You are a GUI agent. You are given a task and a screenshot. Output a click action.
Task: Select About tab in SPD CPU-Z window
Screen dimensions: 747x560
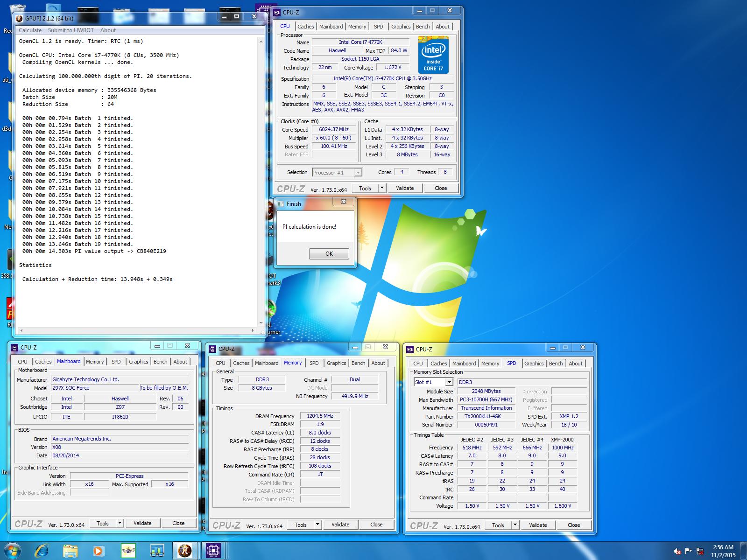576,364
